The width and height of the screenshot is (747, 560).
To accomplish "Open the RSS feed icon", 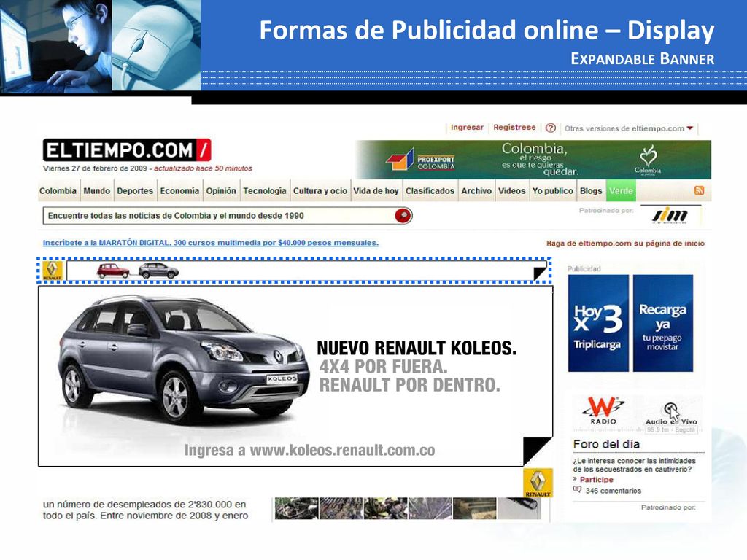I will coord(699,190).
